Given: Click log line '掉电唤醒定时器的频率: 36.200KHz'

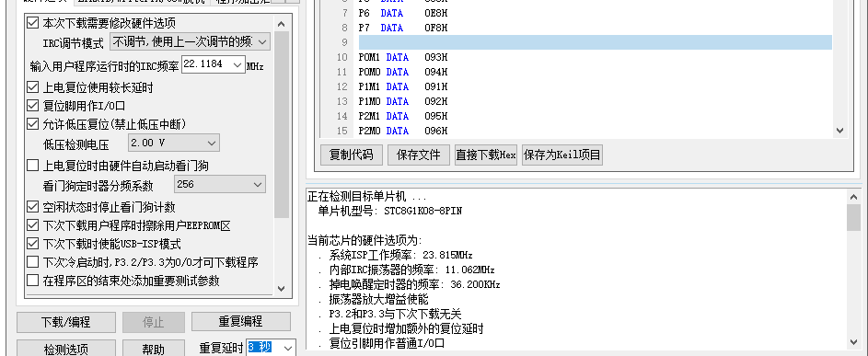Looking at the screenshot, I should 414,284.
